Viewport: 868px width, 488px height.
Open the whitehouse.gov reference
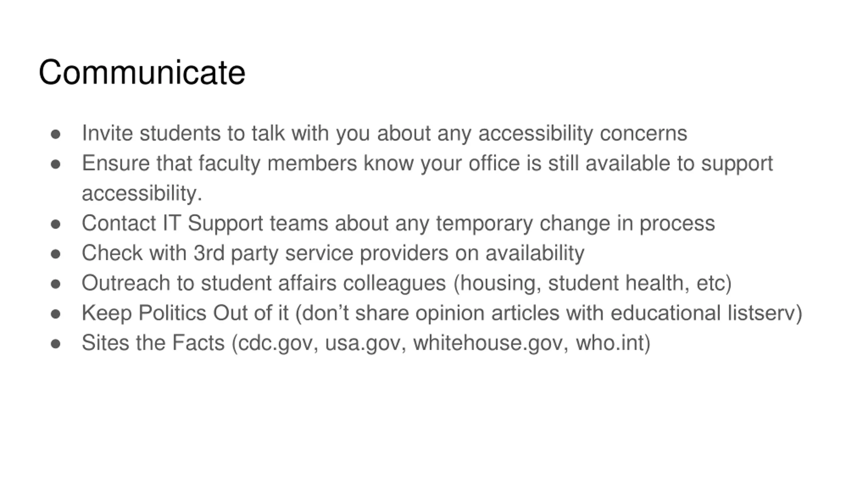click(487, 343)
